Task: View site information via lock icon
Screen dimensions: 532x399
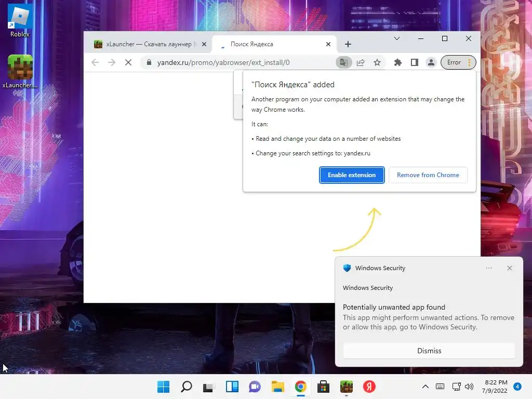Action: [x=149, y=62]
